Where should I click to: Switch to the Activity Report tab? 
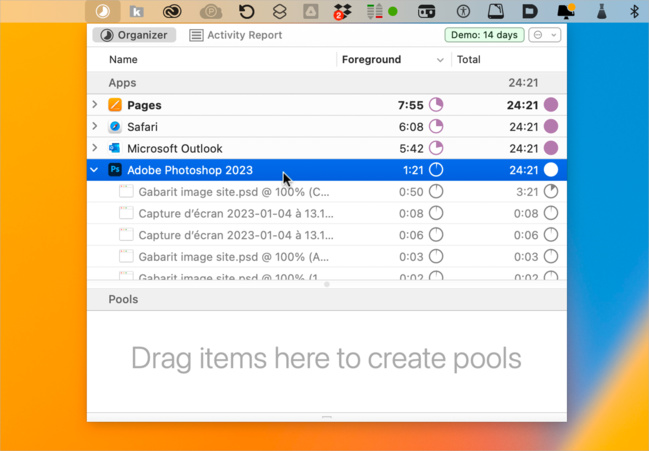(236, 35)
